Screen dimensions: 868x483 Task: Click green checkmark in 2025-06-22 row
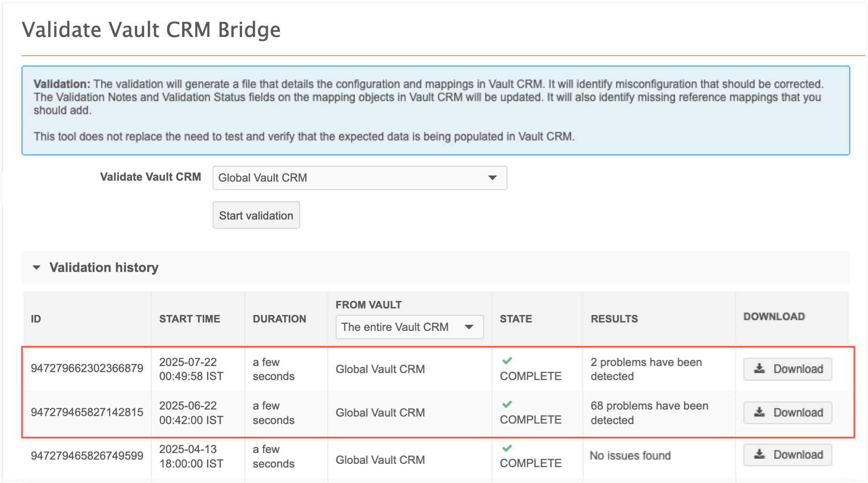coord(507,404)
